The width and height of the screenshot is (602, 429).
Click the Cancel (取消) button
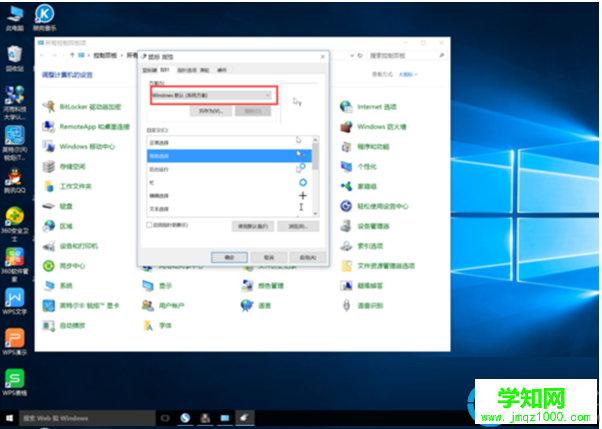click(x=269, y=257)
